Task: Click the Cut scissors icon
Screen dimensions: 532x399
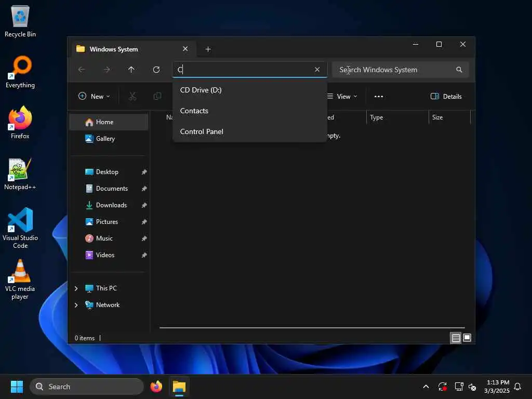Action: pyautogui.click(x=132, y=96)
